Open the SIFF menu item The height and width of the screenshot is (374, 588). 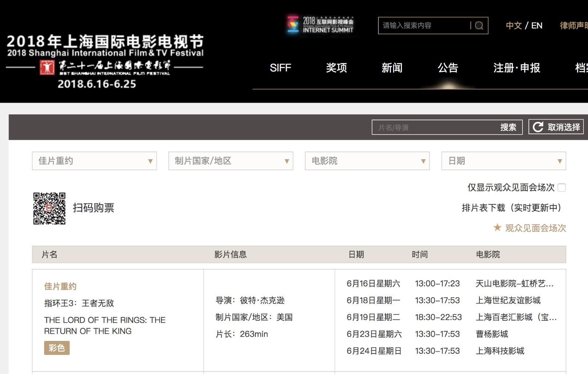(281, 68)
